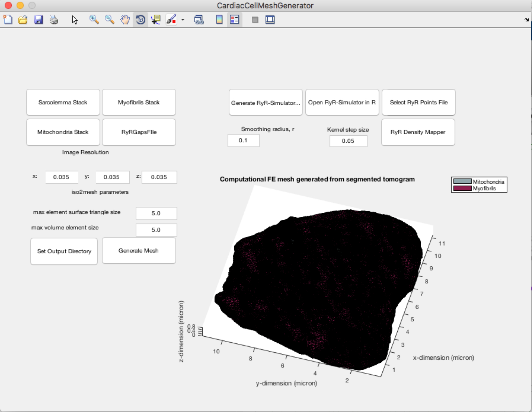Select the Zoom In magnifier tool
The image size is (532, 412).
click(94, 20)
